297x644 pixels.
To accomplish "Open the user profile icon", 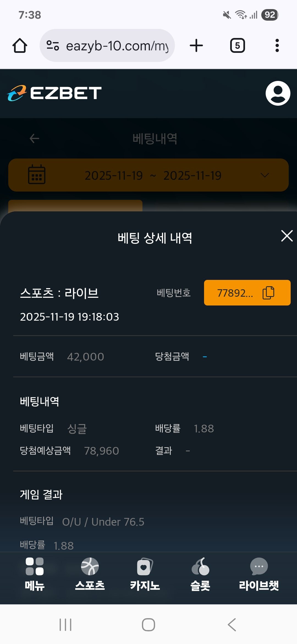I will 278,93.
